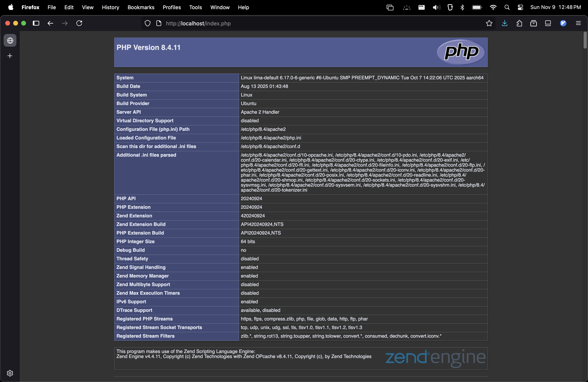Click the PHP logo link

pyautogui.click(x=461, y=52)
